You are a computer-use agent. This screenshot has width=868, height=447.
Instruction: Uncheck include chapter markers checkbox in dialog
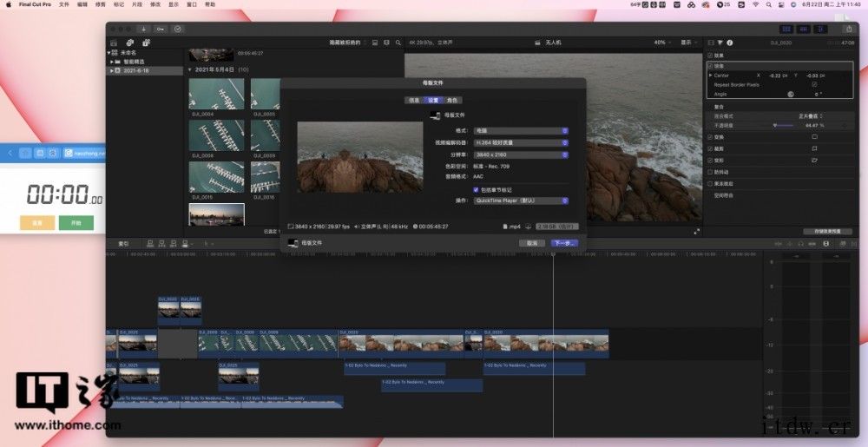pos(476,190)
